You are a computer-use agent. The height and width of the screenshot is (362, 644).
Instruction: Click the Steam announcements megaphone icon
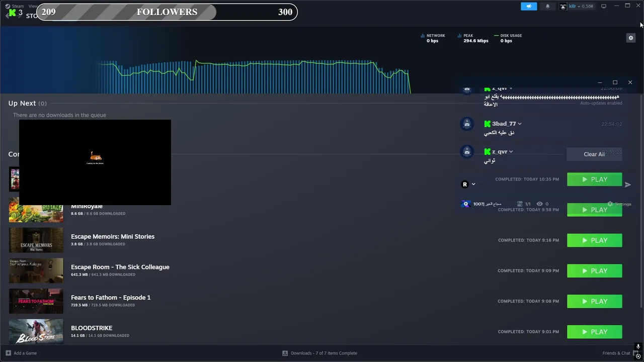(529, 7)
